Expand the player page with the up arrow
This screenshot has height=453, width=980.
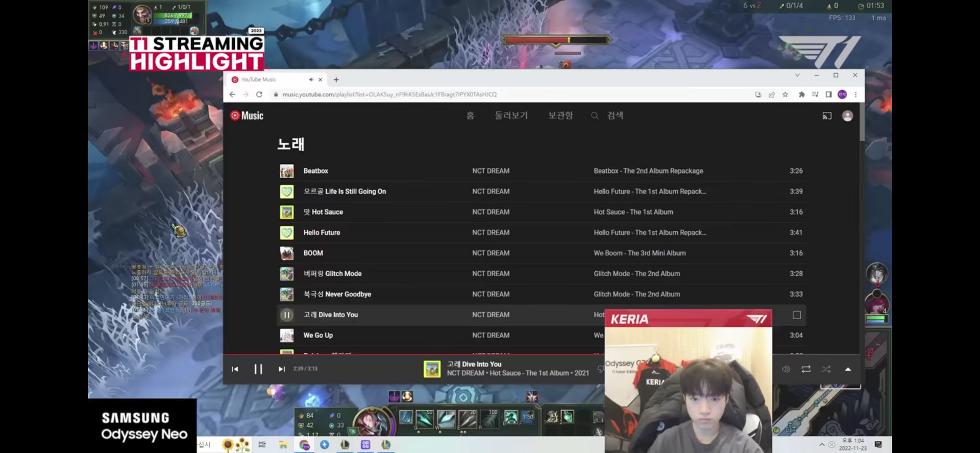(x=848, y=369)
